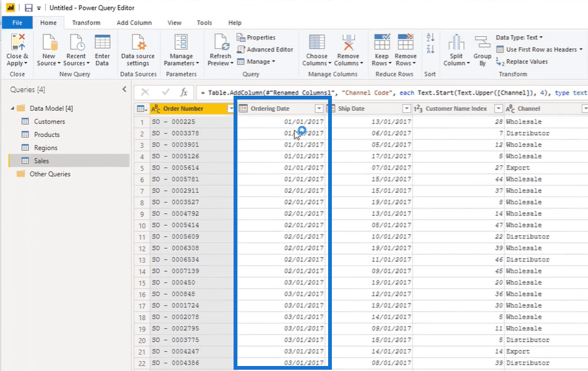The image size is (588, 371).
Task: Click the Remove Rows icon
Action: point(405,42)
